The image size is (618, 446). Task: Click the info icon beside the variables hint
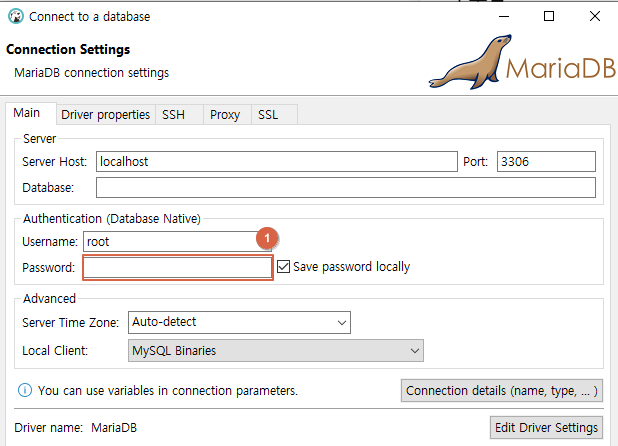pos(25,390)
